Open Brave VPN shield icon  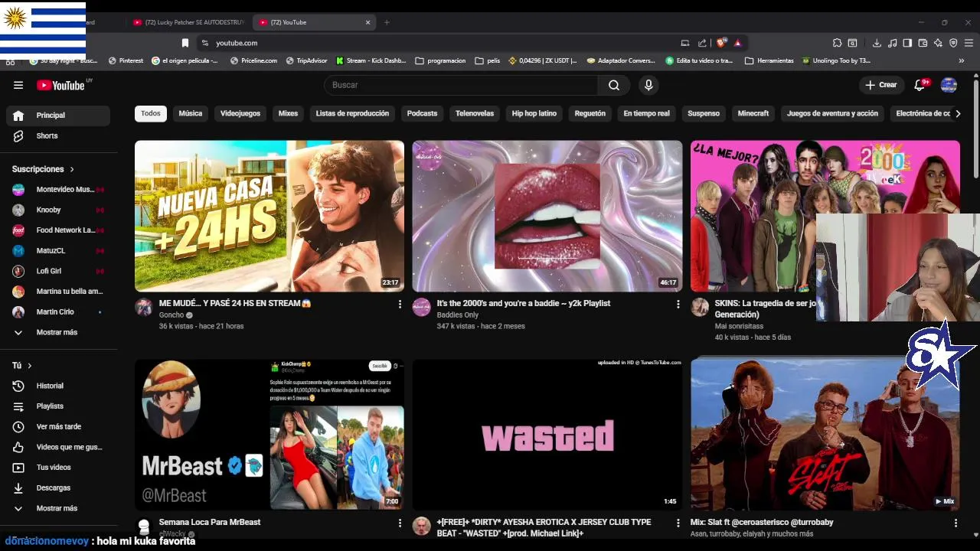(x=953, y=43)
